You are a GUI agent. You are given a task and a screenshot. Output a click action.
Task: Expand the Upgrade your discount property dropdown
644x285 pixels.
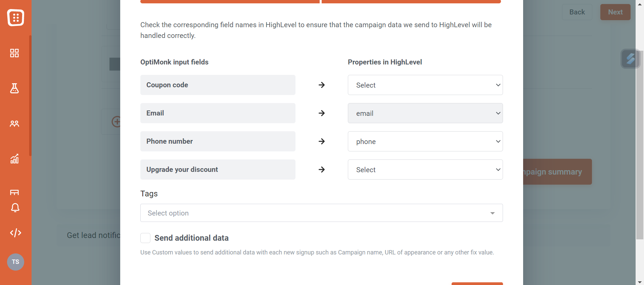(x=425, y=170)
